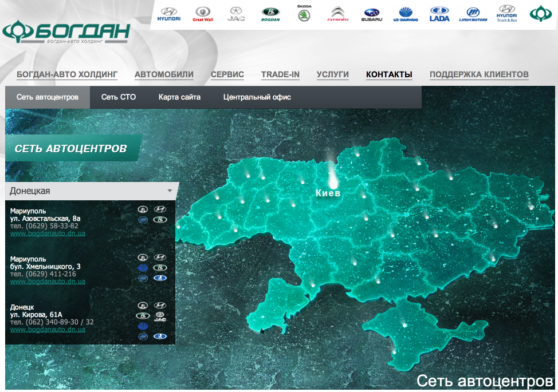The image size is (558, 392).
Task: Open the АВТОМОБИЛИ menu item
Action: (x=164, y=74)
